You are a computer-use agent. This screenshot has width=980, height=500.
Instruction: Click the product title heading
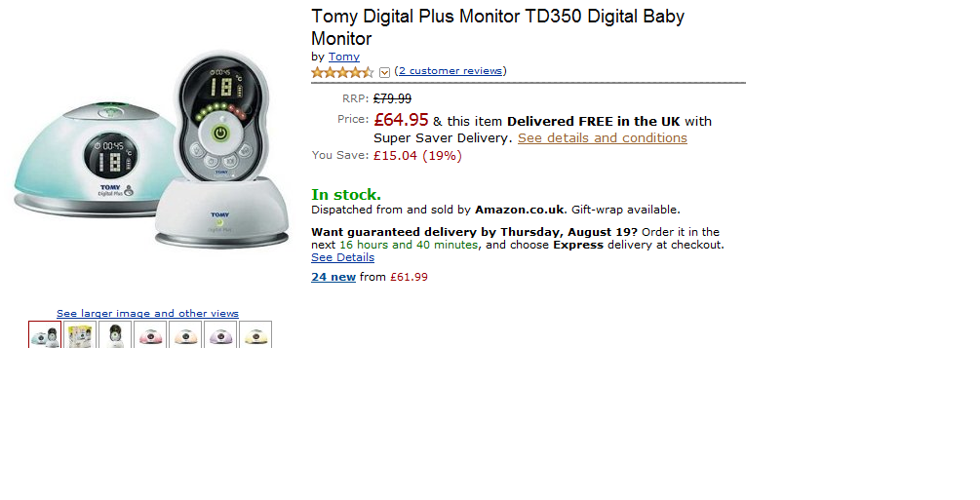tap(497, 27)
